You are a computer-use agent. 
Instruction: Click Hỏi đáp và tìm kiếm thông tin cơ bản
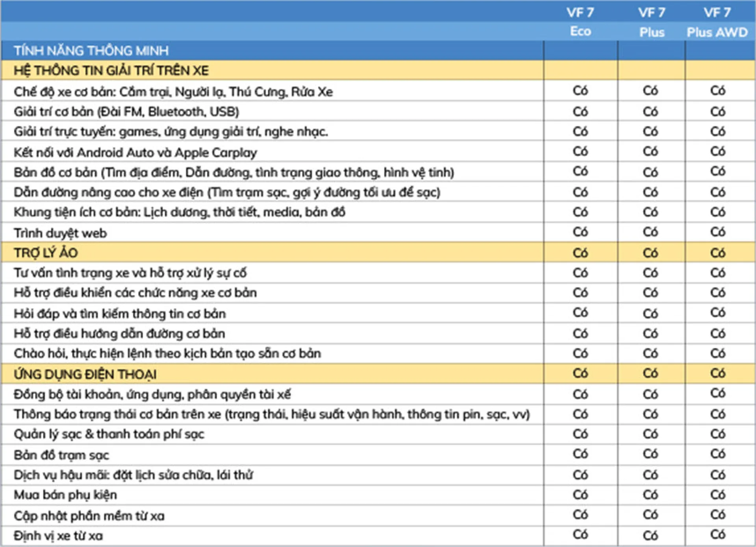(x=120, y=314)
